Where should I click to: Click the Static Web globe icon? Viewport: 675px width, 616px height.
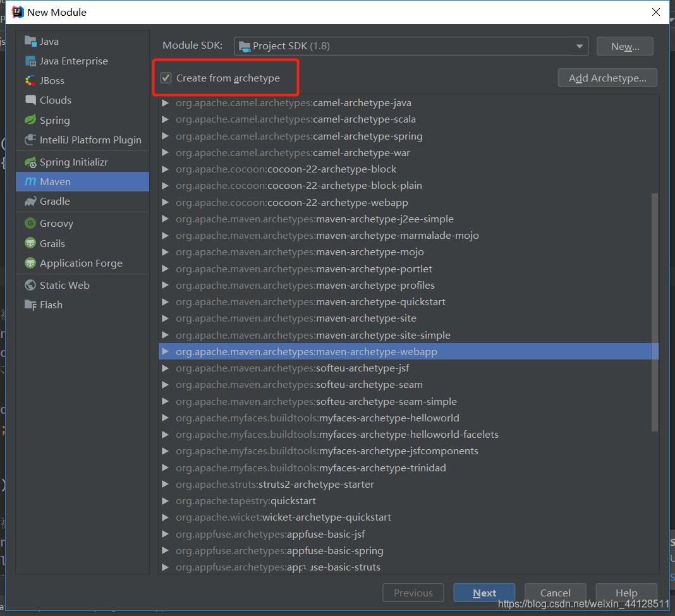pyautogui.click(x=30, y=285)
